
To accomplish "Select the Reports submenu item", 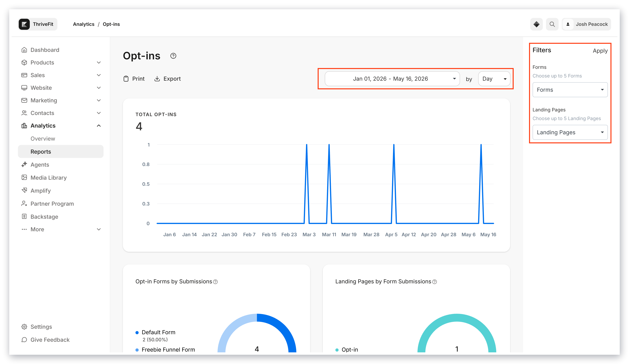I will point(61,152).
